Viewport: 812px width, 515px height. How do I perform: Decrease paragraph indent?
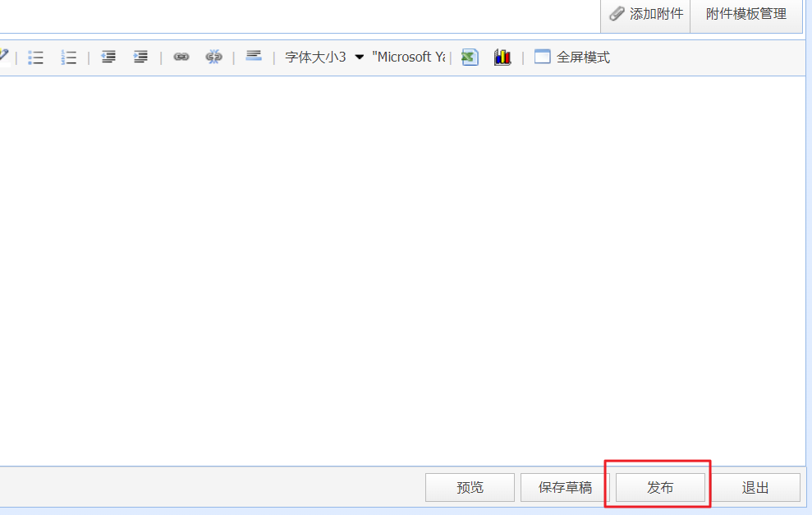pos(108,57)
